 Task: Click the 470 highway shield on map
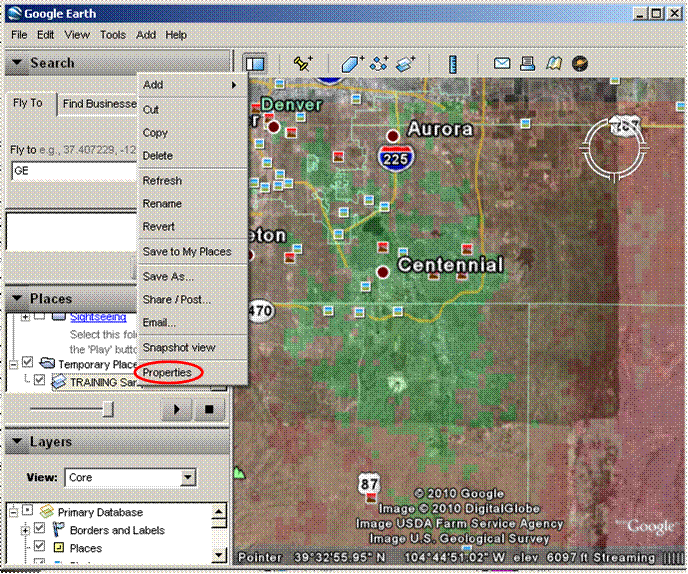(x=261, y=311)
